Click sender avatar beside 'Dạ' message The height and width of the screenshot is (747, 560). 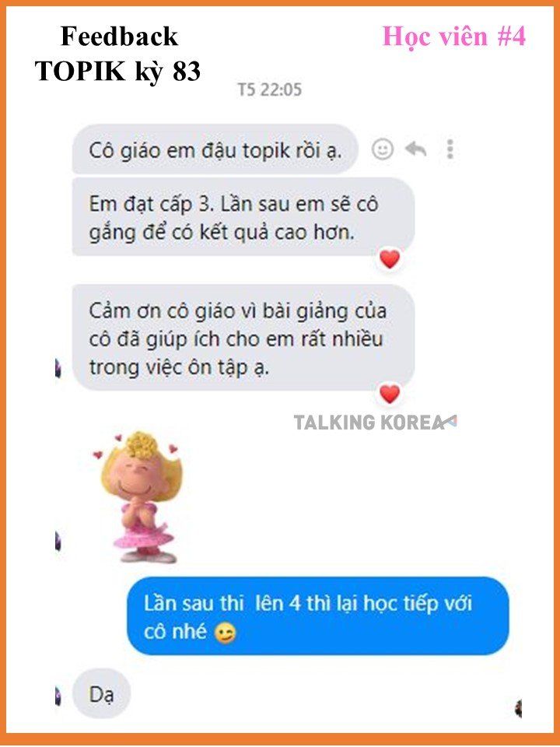click(58, 696)
